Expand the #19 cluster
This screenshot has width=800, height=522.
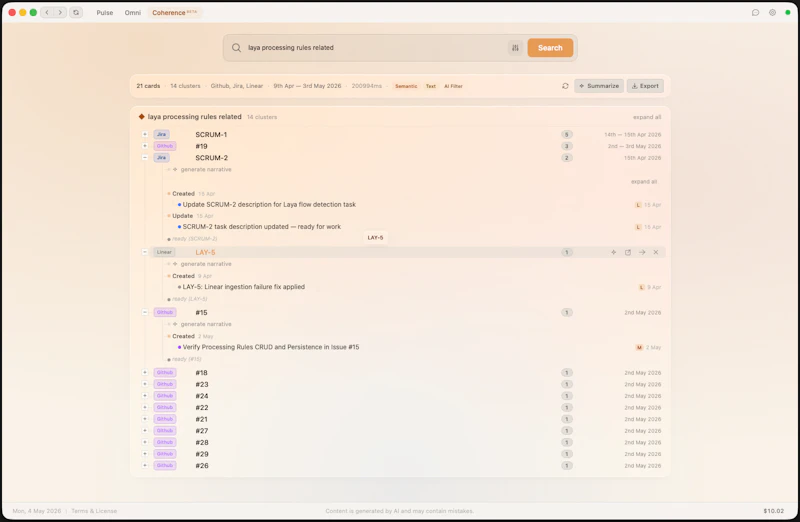145,146
